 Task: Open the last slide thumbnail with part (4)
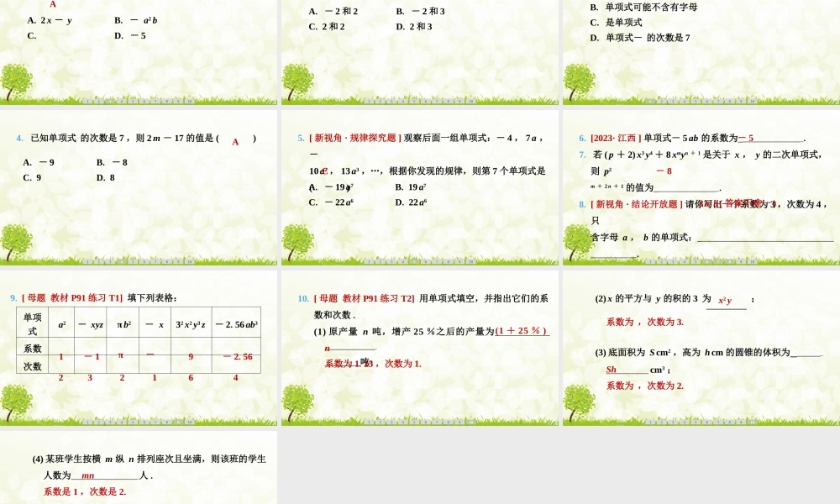point(139,468)
